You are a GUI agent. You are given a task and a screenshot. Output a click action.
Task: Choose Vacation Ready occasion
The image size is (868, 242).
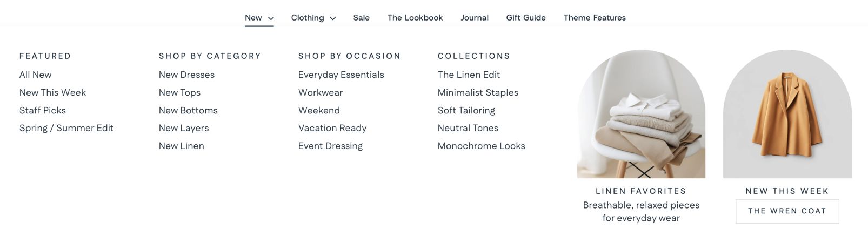click(x=332, y=128)
